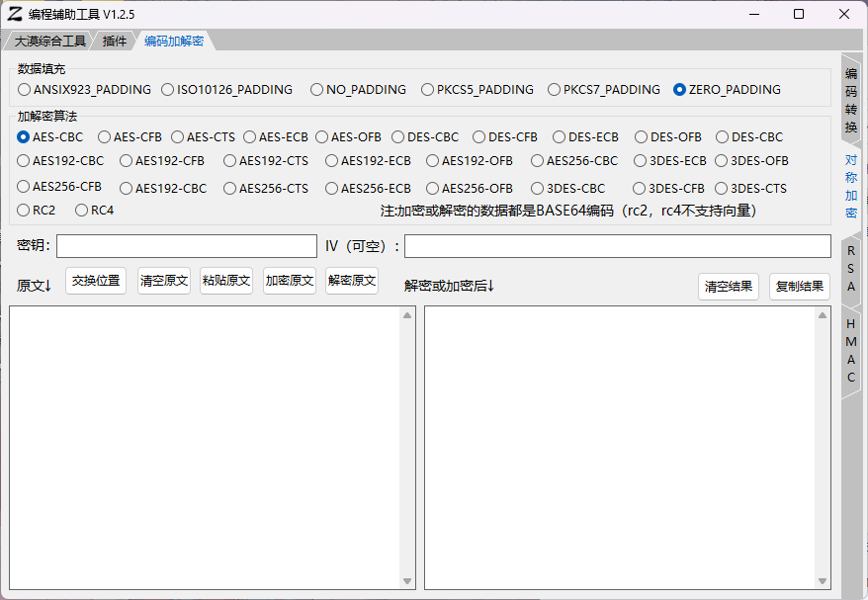Open the 编码转换 vertical side tab
This screenshot has width=868, height=600.
851,100
